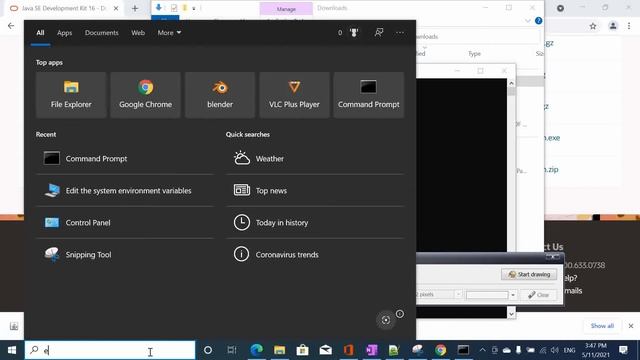
Task: Select the All search tab
Action: [40, 33]
